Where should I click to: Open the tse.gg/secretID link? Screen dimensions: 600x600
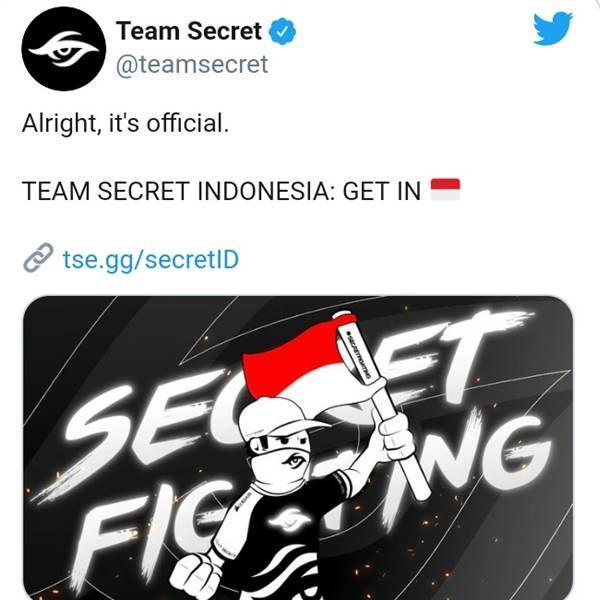[151, 259]
